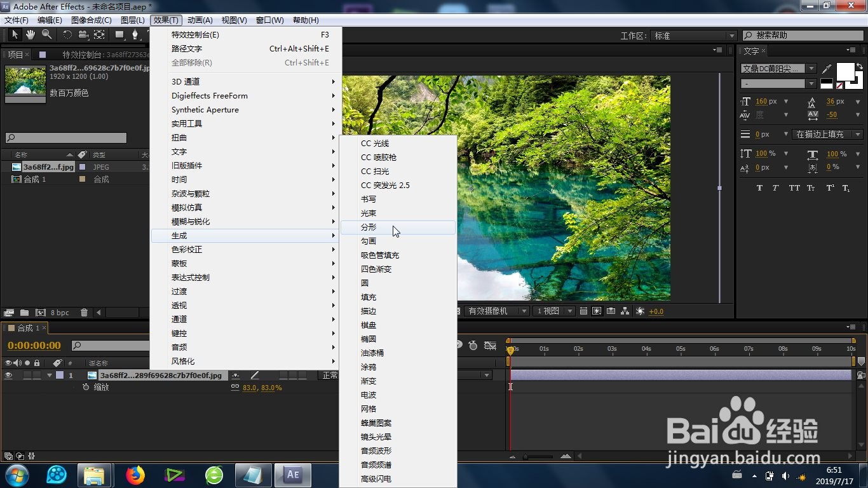Toggle the solo switch on layer 1
Viewport: 868px width, 488px height.
point(27,376)
